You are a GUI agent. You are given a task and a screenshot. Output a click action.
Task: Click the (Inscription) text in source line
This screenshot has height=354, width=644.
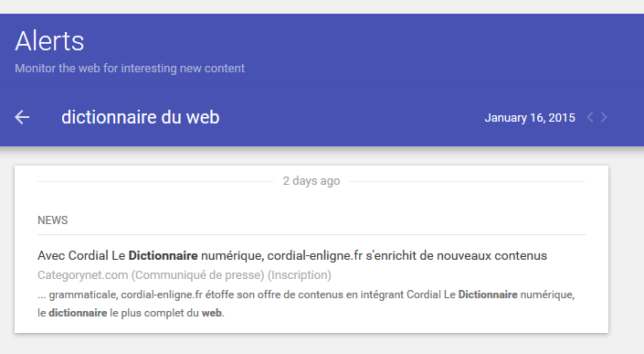[300, 274]
